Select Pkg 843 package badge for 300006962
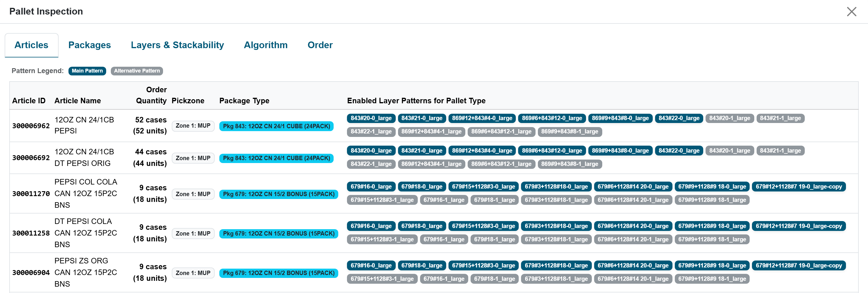This screenshot has height=293, width=868. point(276,126)
